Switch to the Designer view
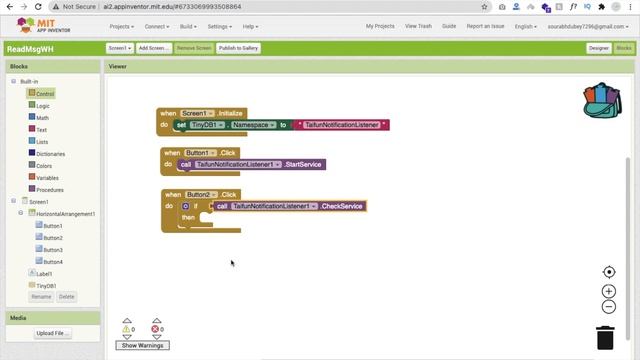640x360 pixels. click(x=599, y=48)
